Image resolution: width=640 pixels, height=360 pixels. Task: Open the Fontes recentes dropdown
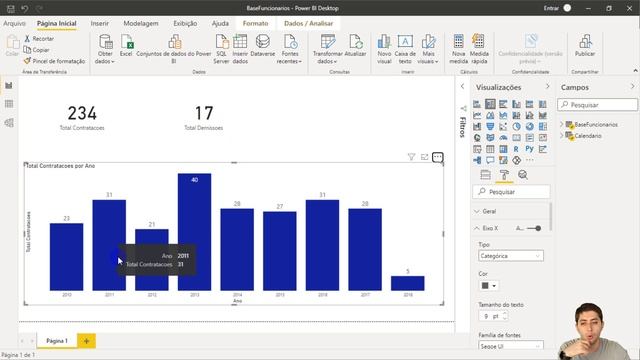[289, 49]
